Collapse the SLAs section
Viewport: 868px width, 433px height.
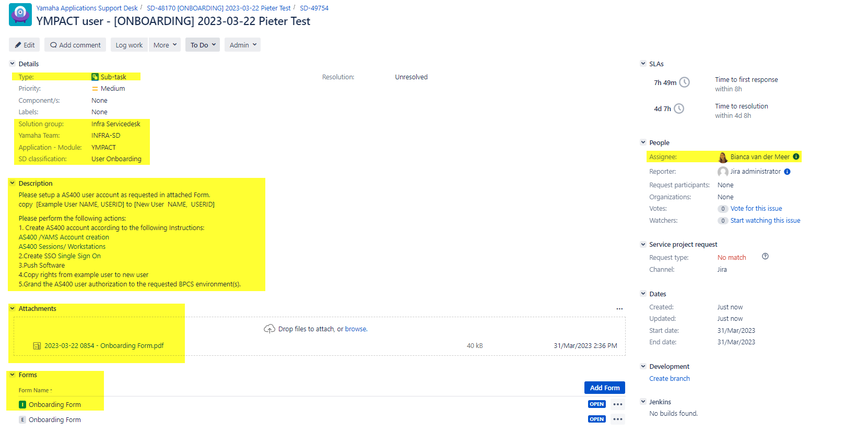tap(643, 64)
